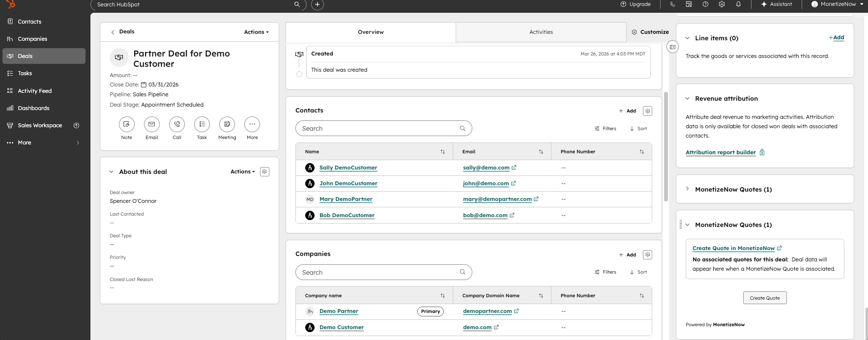Open the About this deal Actions dropdown
The height and width of the screenshot is (340, 868).
[x=243, y=171]
